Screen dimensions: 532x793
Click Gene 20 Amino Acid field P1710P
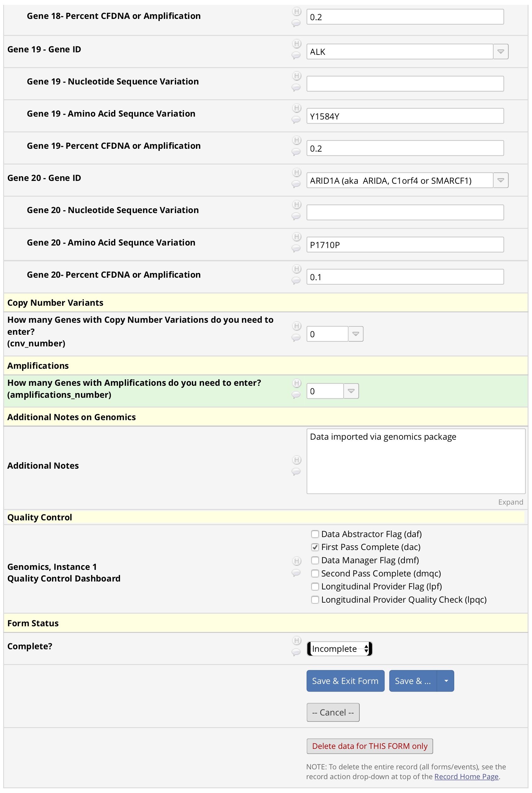405,244
